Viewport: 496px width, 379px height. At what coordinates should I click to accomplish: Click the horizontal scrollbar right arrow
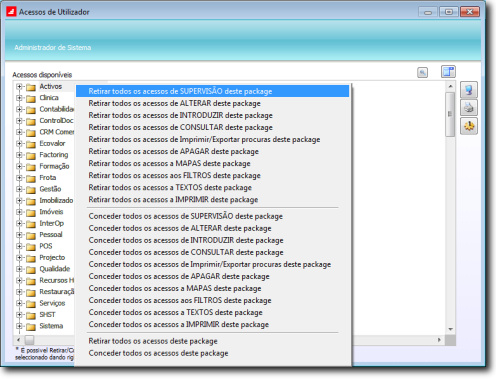(x=439, y=340)
